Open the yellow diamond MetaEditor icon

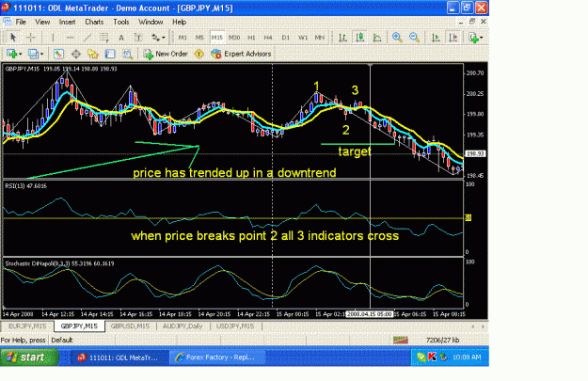(x=199, y=54)
